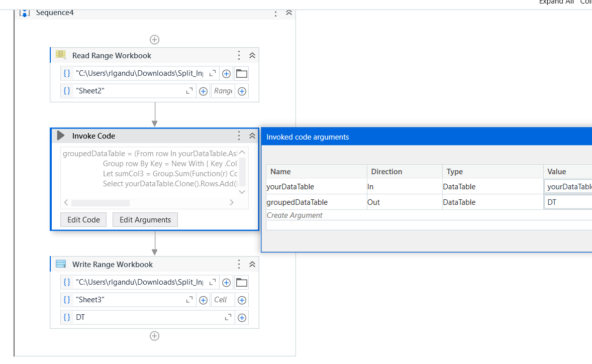Open Read Range Workbook options menu (three dots)

click(239, 55)
